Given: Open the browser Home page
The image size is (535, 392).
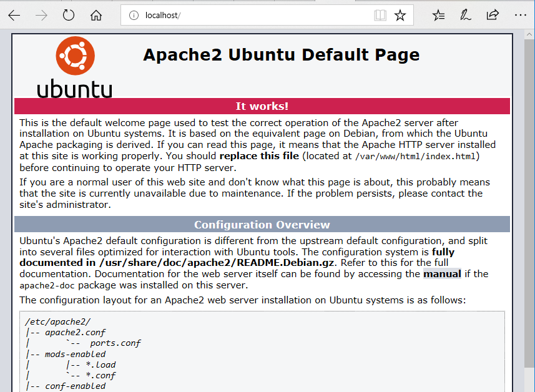Looking at the screenshot, I should (x=96, y=16).
